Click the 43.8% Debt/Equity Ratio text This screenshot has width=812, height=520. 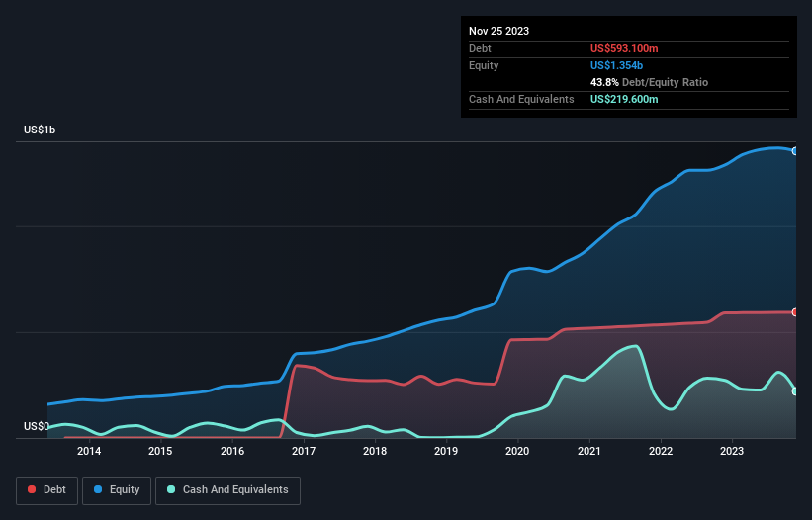[x=649, y=82]
